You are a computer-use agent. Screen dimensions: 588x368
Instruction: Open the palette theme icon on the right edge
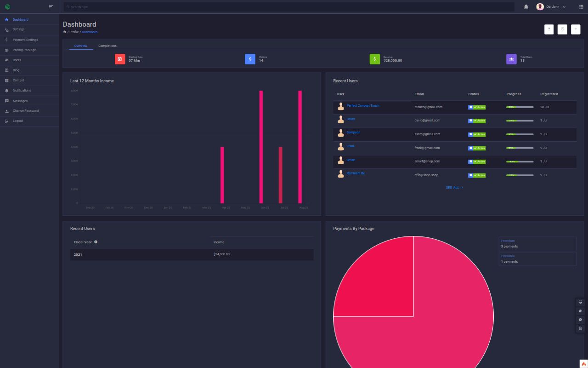click(581, 311)
